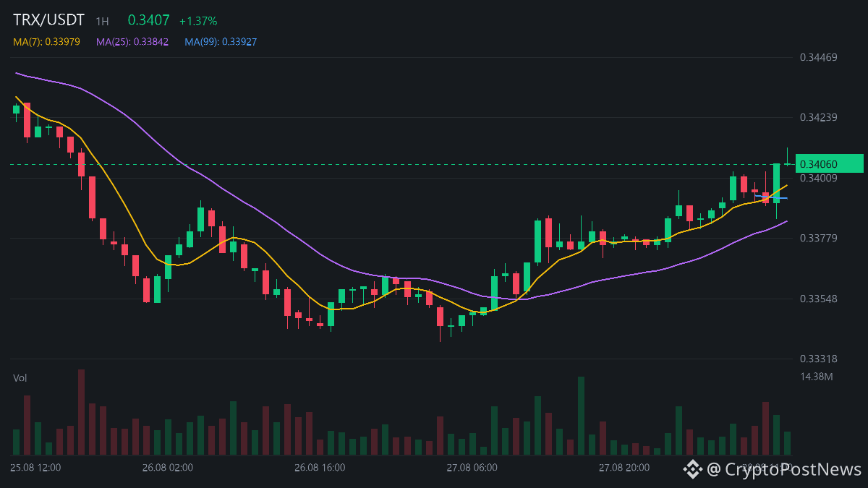868x488 pixels.
Task: Click the 0.33318 price axis label
Action: click(818, 359)
